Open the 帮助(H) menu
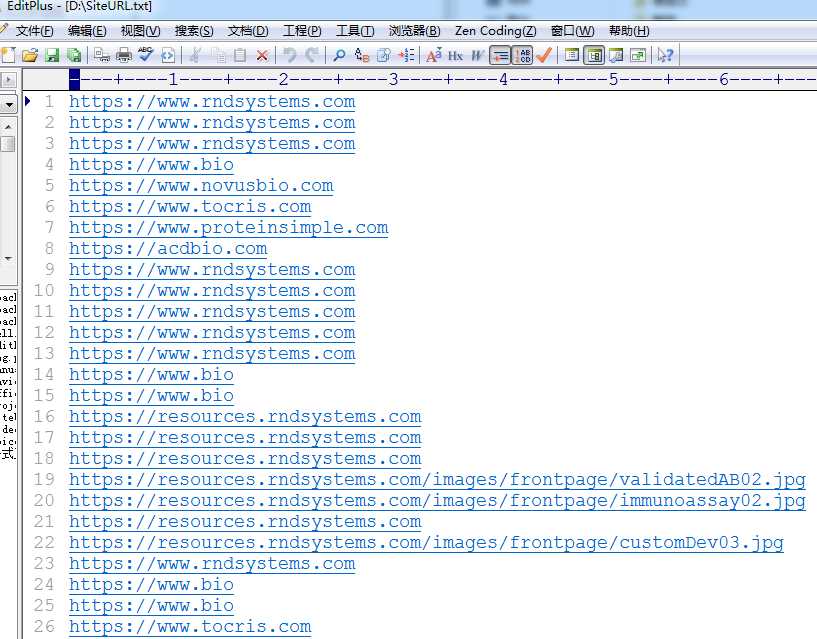 coord(629,31)
